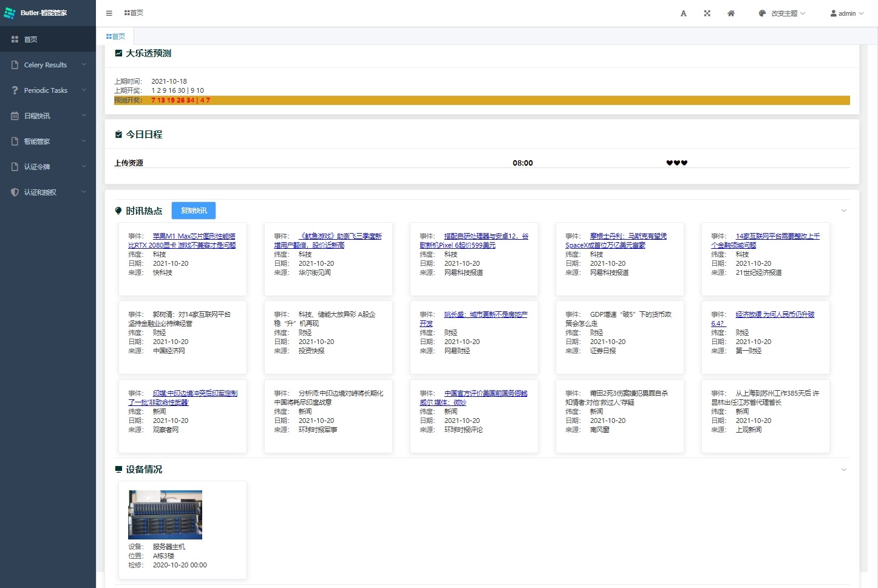Click the admin user avatar icon
Image resolution: width=878 pixels, height=588 pixels.
click(x=834, y=13)
